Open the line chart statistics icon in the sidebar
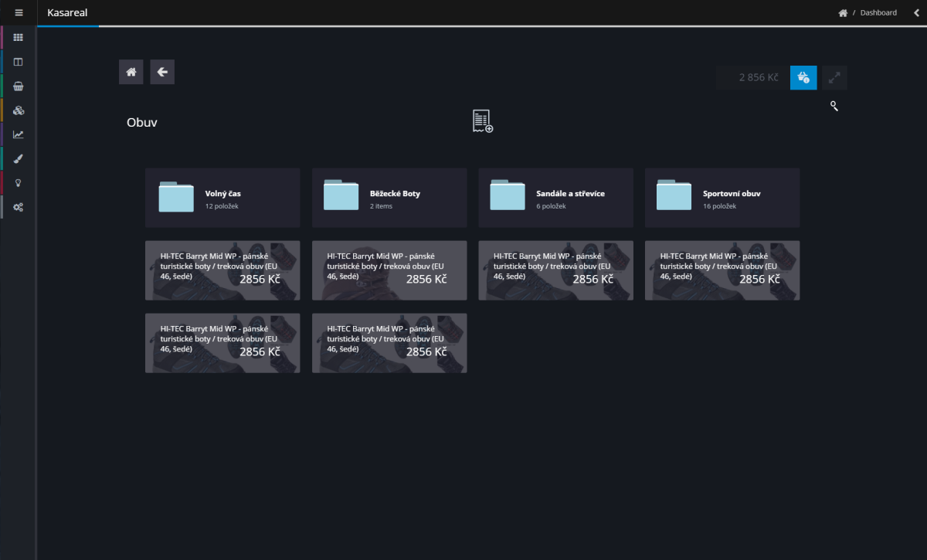 (x=19, y=134)
